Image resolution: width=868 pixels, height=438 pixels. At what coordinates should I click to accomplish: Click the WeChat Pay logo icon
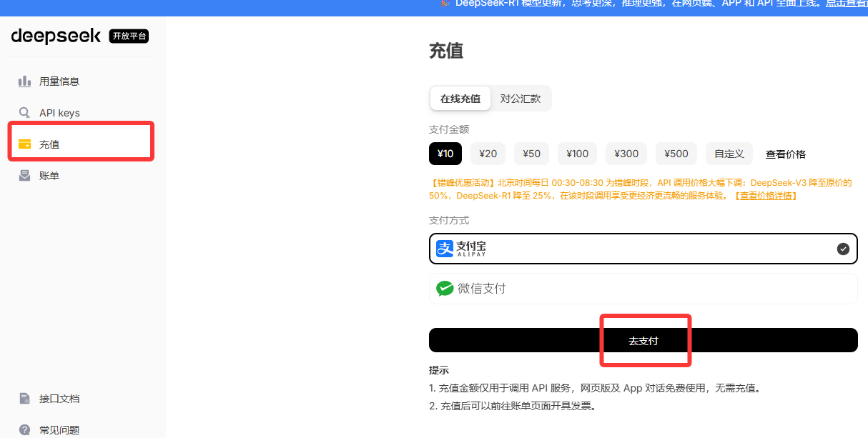tap(445, 288)
